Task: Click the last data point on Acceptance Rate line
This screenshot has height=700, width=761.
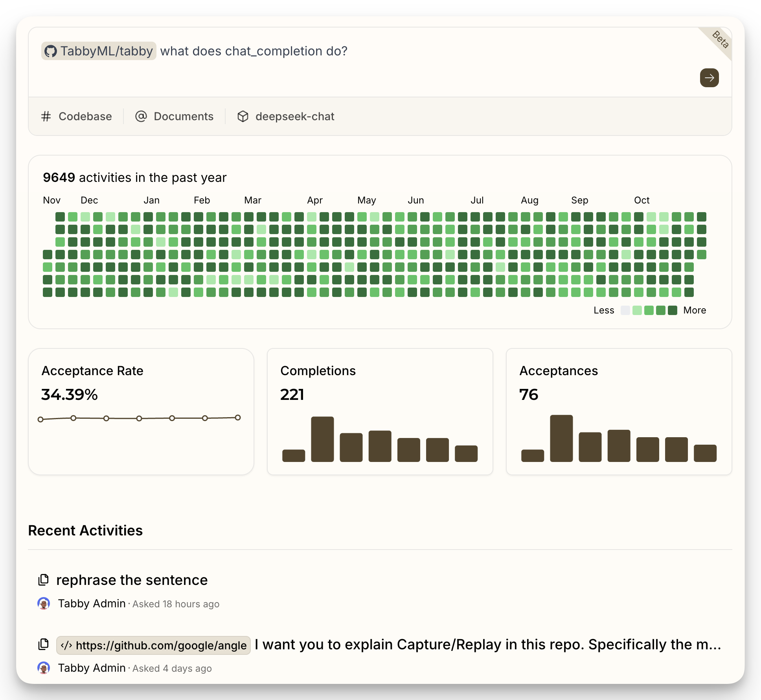Action: tap(238, 418)
